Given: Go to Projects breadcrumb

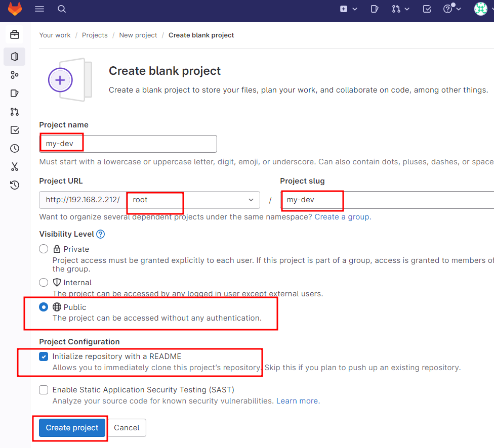Looking at the screenshot, I should (x=95, y=35).
